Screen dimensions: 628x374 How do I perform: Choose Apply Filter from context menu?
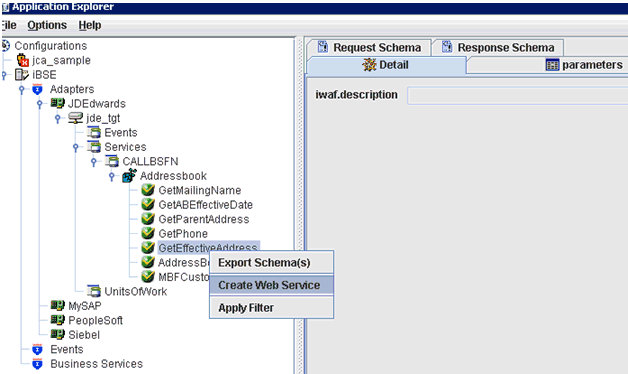click(272, 308)
